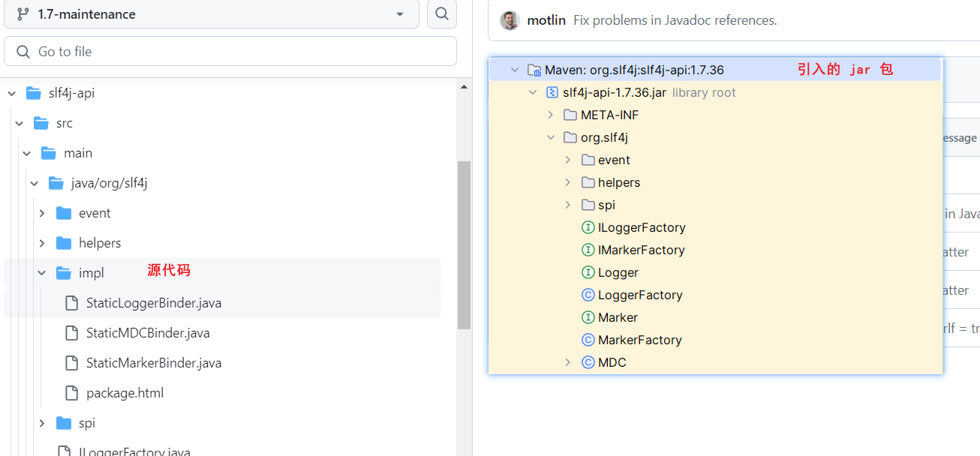Click the StaticMDCBinder.java file icon

pyautogui.click(x=72, y=333)
